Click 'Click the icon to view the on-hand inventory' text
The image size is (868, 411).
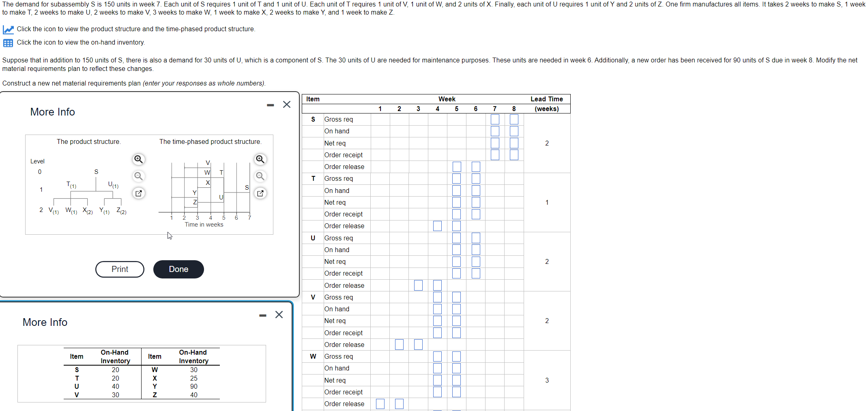point(81,43)
